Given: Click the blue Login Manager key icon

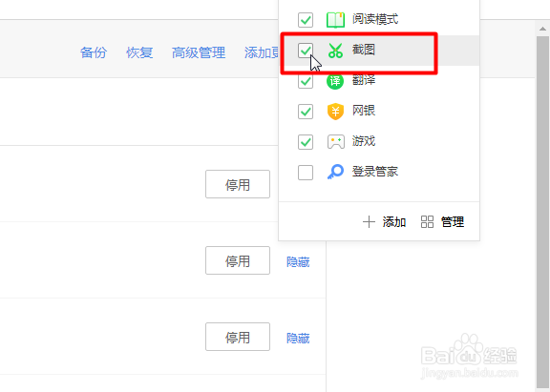Looking at the screenshot, I should click(335, 172).
